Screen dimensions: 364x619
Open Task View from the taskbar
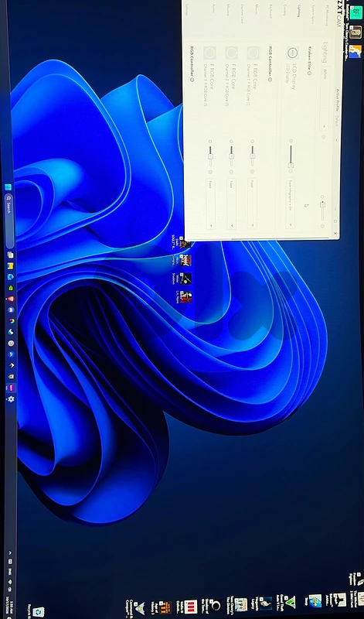10,255
